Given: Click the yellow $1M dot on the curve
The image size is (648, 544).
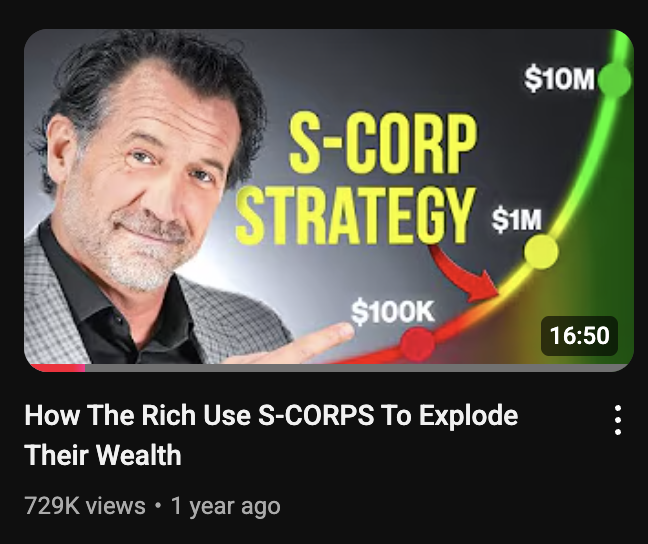Looking at the screenshot, I should click(x=541, y=252).
